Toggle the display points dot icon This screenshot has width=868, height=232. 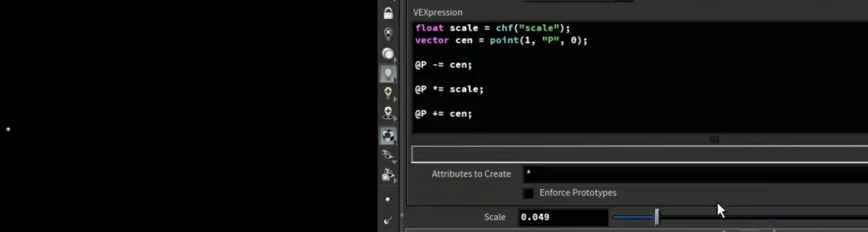(x=388, y=199)
